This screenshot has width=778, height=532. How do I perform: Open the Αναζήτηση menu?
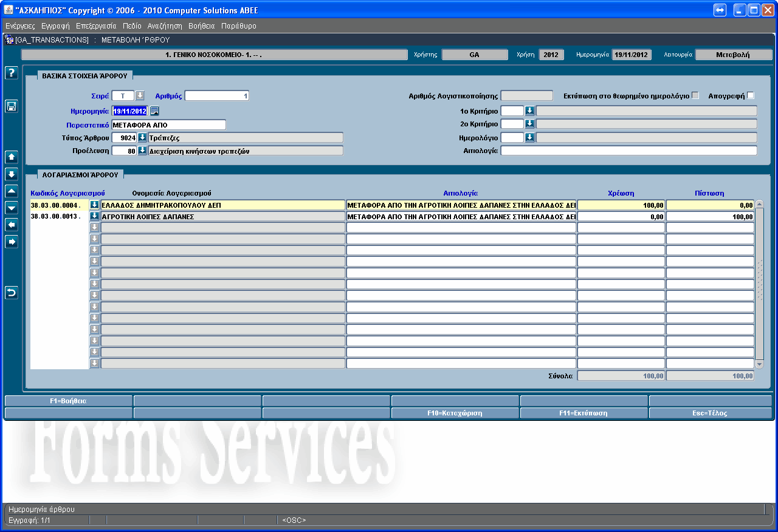(165, 26)
